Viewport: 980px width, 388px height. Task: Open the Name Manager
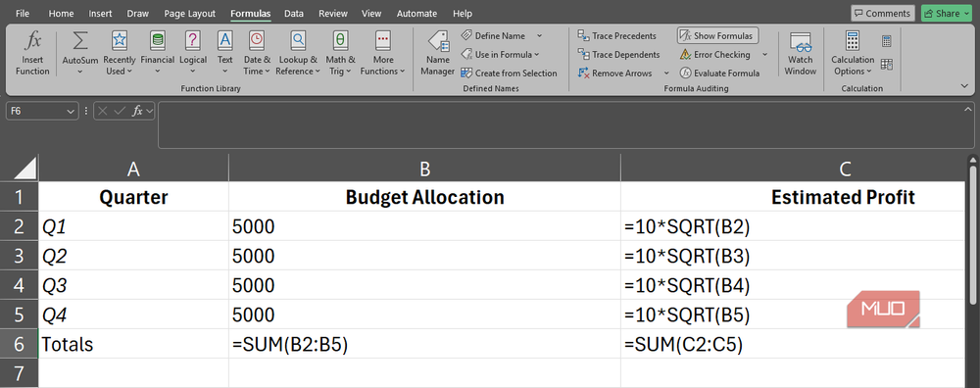[x=437, y=54]
